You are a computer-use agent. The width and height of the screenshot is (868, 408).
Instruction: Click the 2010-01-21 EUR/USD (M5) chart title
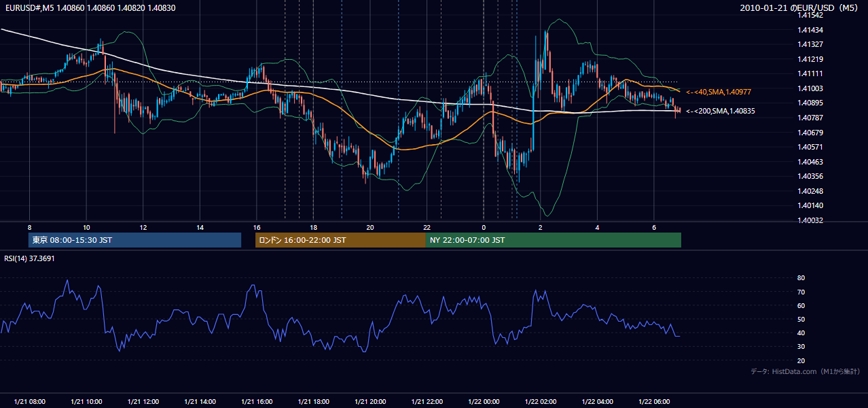[800, 7]
